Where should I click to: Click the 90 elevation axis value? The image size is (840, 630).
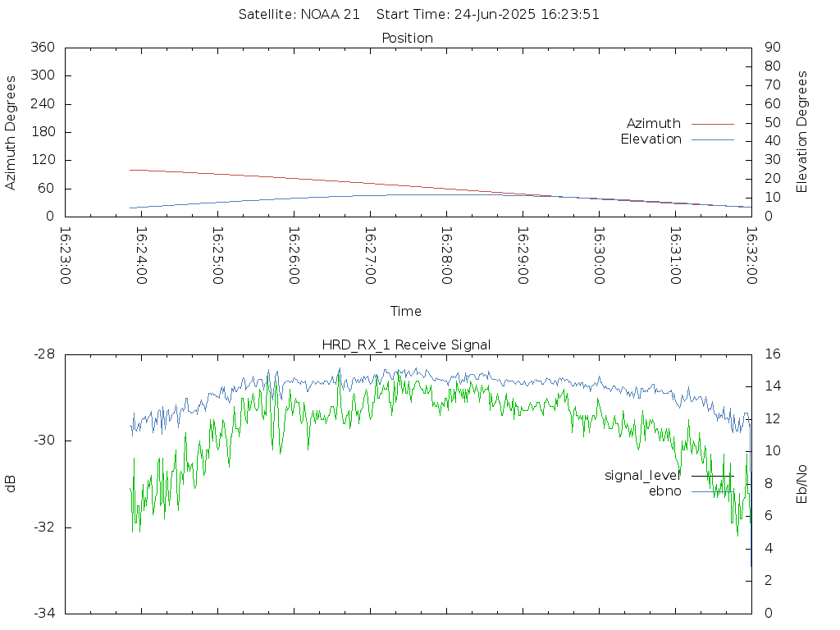[x=773, y=47]
